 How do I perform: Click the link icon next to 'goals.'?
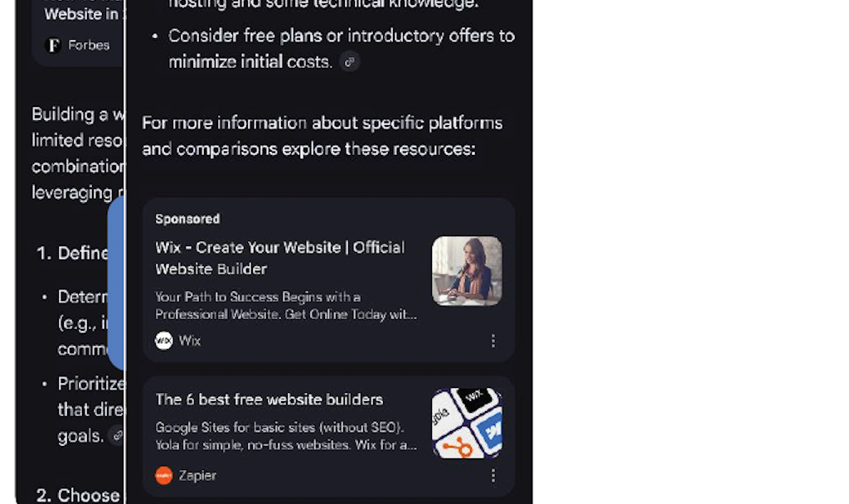pos(117,435)
